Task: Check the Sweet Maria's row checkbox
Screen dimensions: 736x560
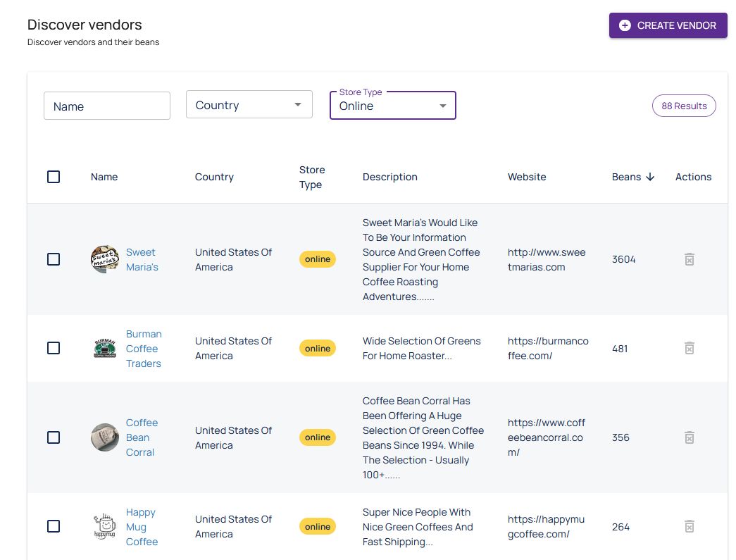Action: [x=54, y=259]
